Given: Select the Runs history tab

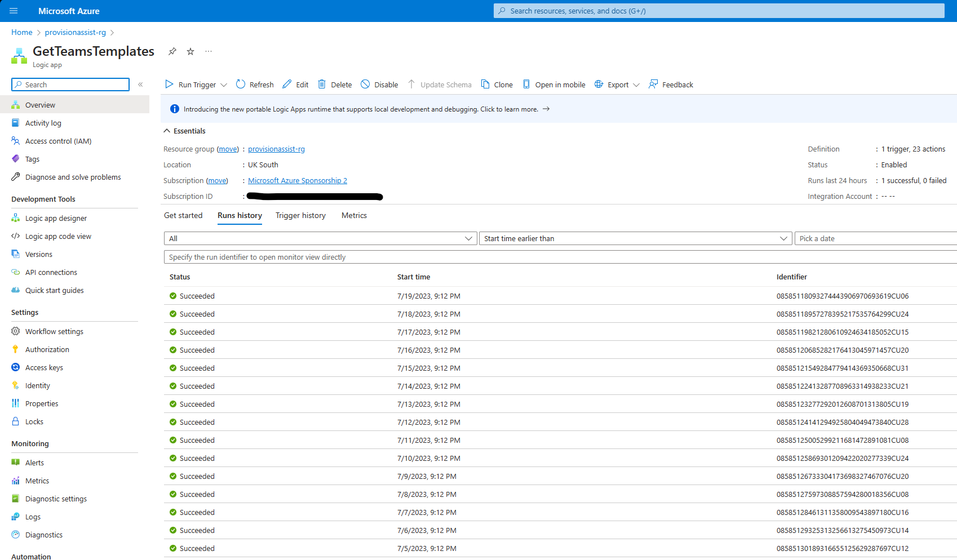Looking at the screenshot, I should pyautogui.click(x=240, y=215).
